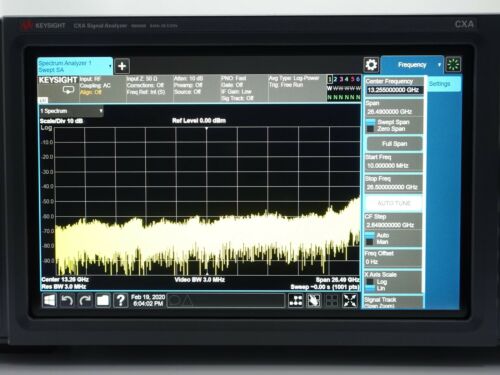Image resolution: width=500 pixels, height=375 pixels.
Task: Open the gear settings icon
Action: click(x=371, y=65)
